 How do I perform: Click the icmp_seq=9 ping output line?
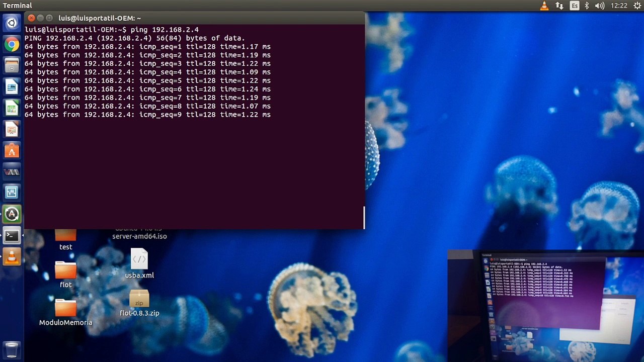tap(147, 115)
